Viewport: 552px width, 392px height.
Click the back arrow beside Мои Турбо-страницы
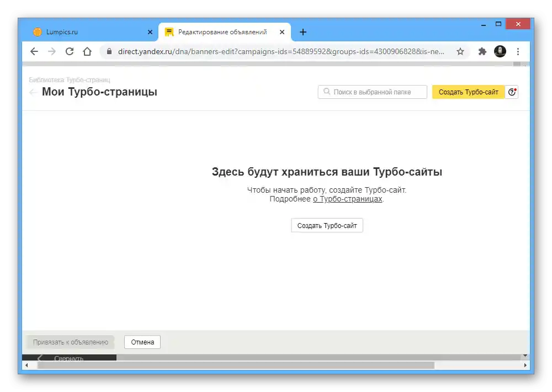pos(33,92)
